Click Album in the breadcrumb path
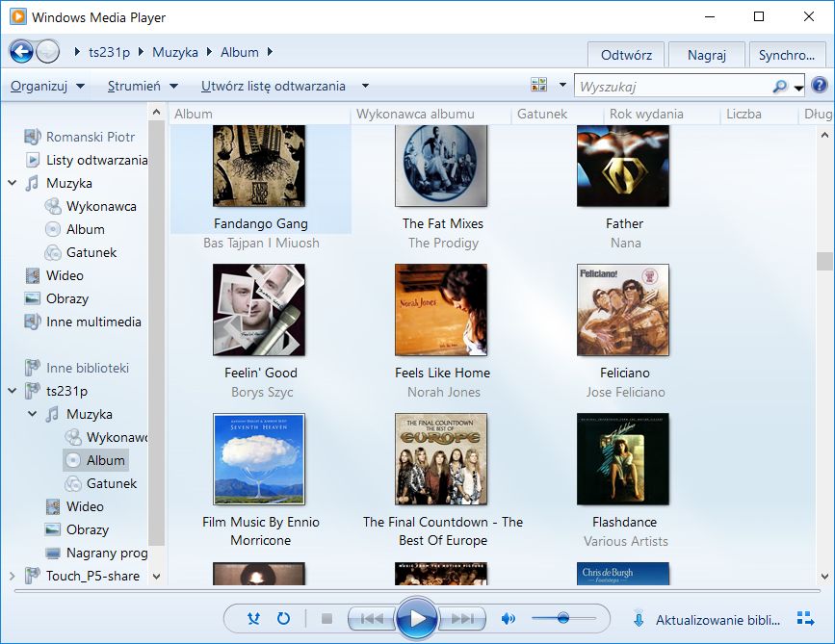835x644 pixels. click(x=240, y=52)
